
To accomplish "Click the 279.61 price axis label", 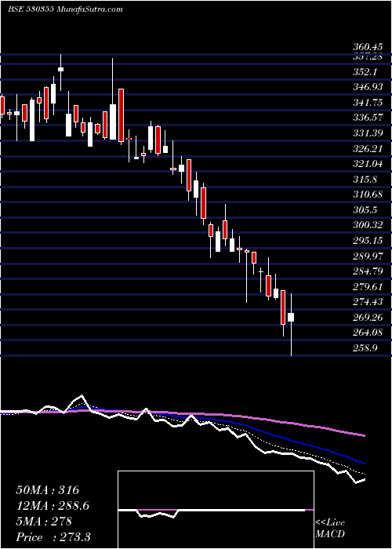I will (368, 287).
